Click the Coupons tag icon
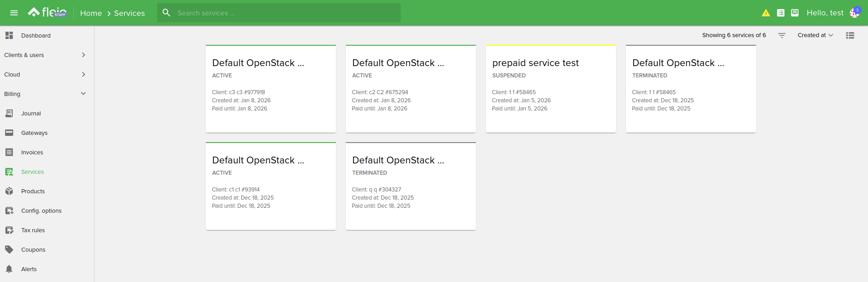Viewport: 868px width, 282px height. (x=9, y=249)
